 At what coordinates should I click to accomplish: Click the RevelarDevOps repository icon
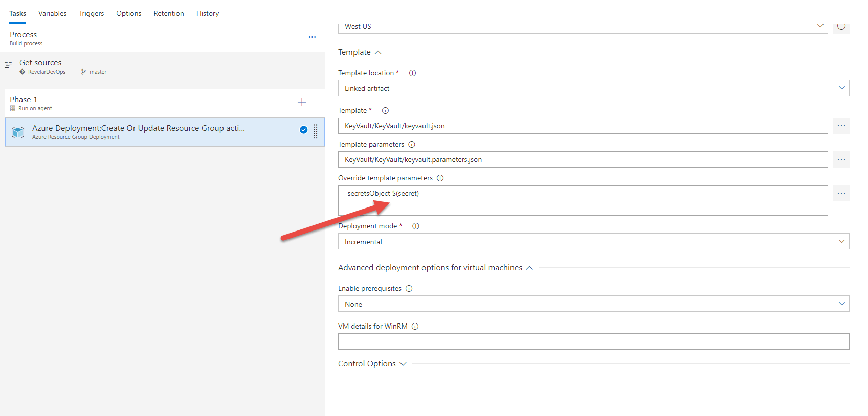(x=23, y=72)
